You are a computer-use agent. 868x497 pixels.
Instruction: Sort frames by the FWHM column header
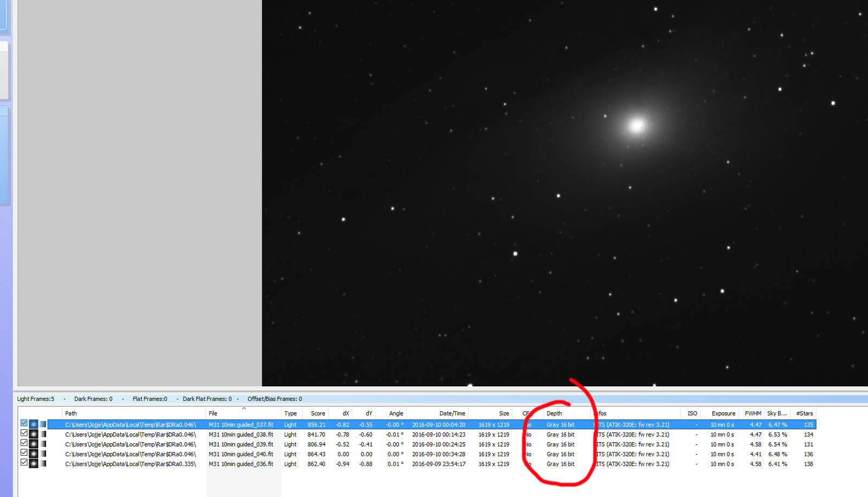pyautogui.click(x=752, y=413)
